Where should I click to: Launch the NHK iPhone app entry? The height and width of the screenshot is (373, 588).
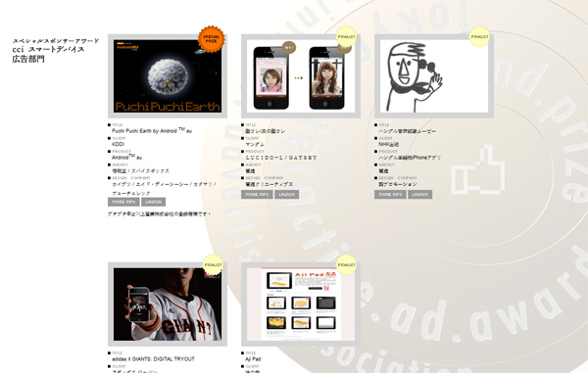(x=420, y=195)
